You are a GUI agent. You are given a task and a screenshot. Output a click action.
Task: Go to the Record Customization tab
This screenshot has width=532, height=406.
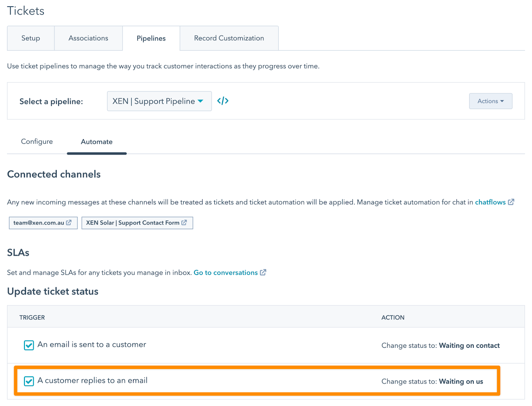pyautogui.click(x=229, y=38)
